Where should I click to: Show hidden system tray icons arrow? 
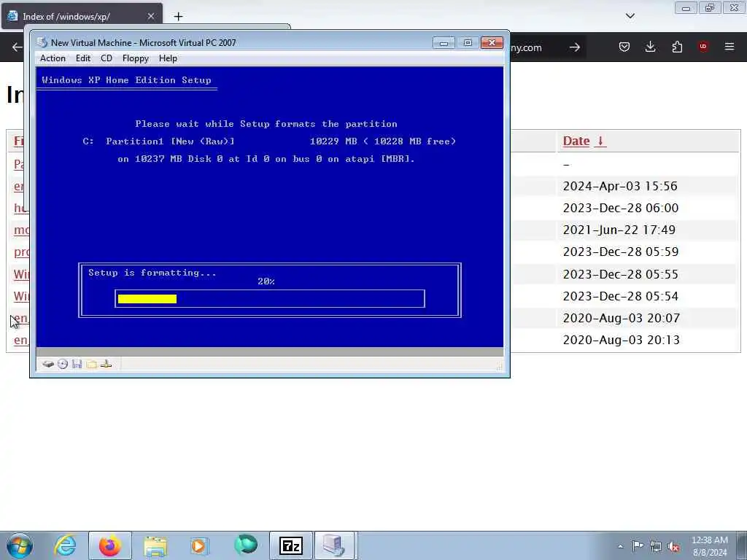pyautogui.click(x=620, y=546)
